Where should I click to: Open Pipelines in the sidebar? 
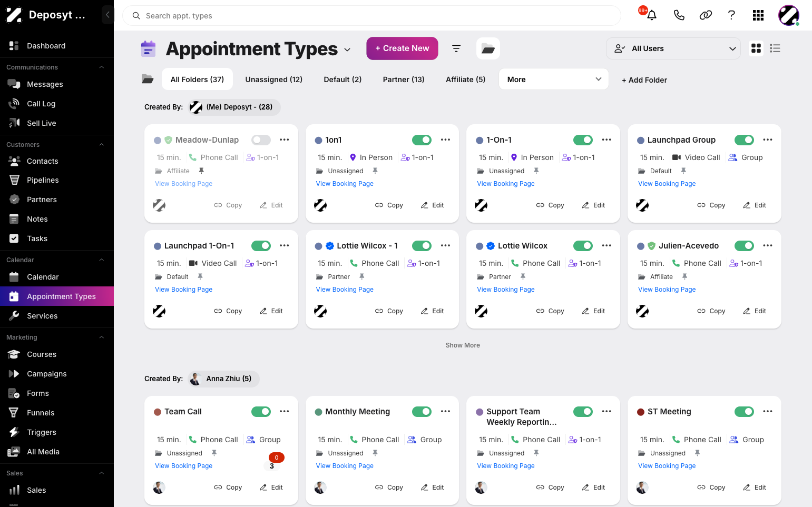pyautogui.click(x=43, y=180)
